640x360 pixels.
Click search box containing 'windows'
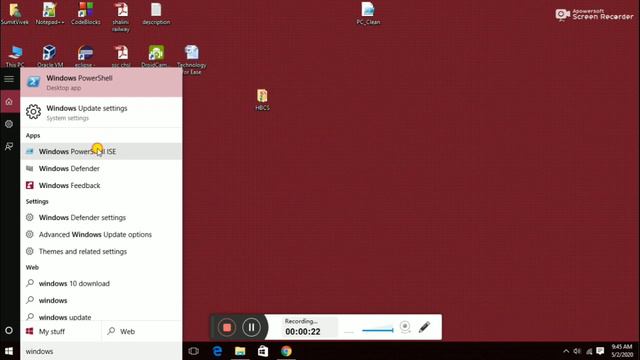point(101,351)
